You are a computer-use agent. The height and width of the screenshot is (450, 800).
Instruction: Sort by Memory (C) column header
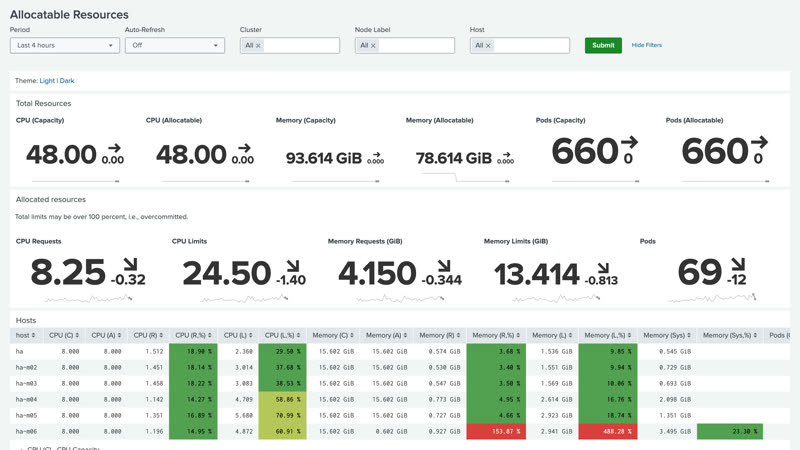click(x=333, y=335)
